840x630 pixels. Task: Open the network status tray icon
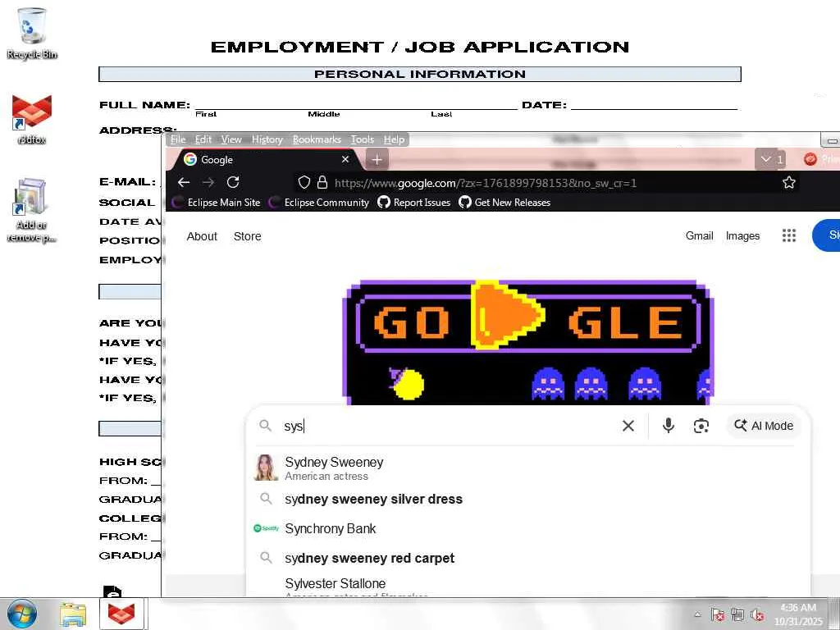(x=737, y=614)
